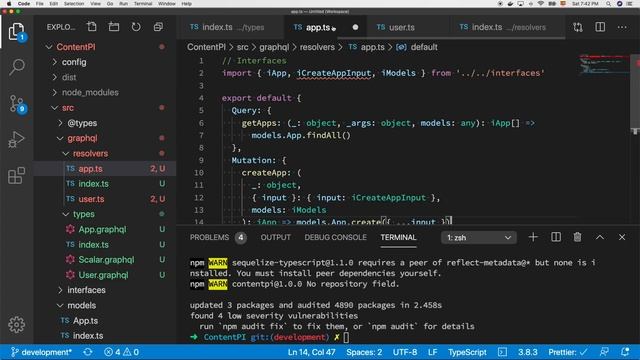Switch the development git branch in status bar

pyautogui.click(x=41, y=352)
